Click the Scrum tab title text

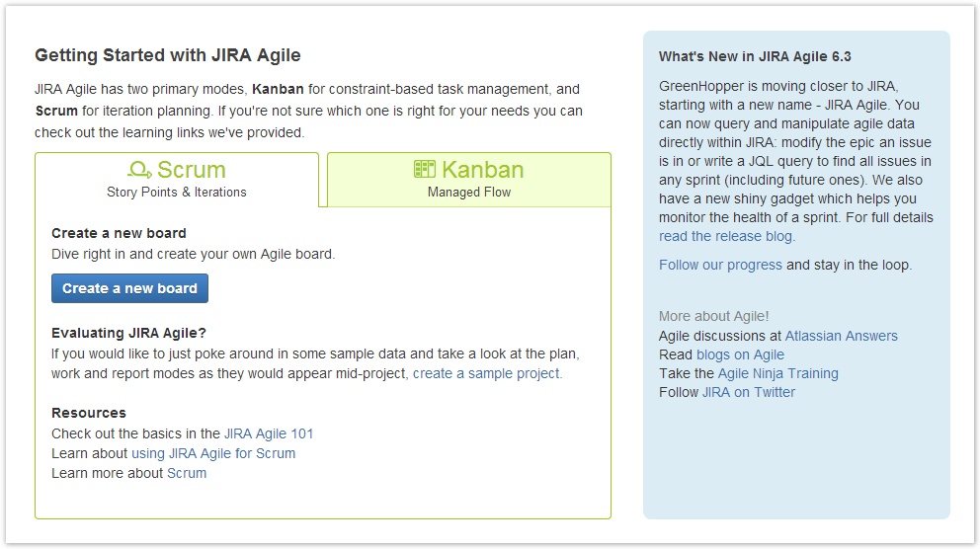point(192,169)
